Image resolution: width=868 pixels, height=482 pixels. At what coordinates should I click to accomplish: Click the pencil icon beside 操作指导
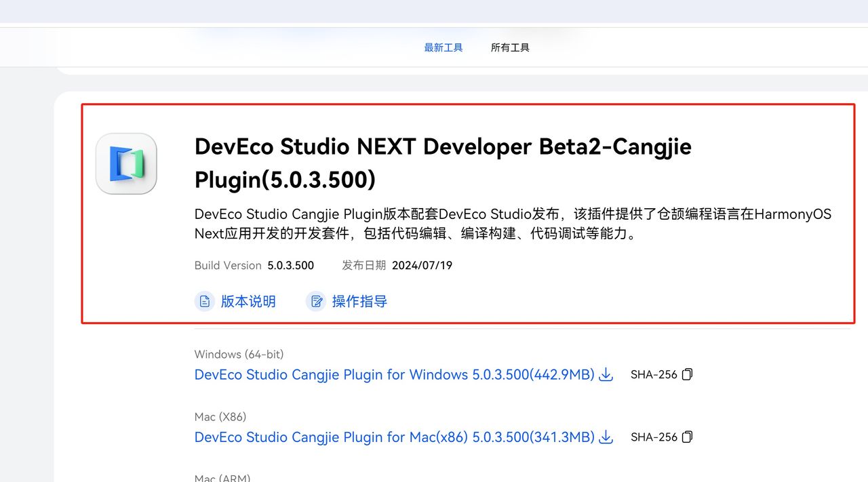tap(316, 301)
